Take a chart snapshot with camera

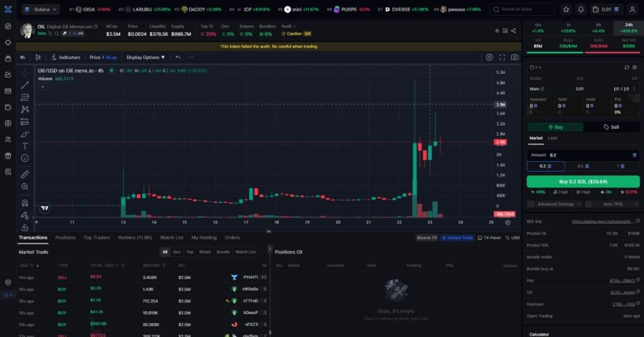[x=514, y=57]
